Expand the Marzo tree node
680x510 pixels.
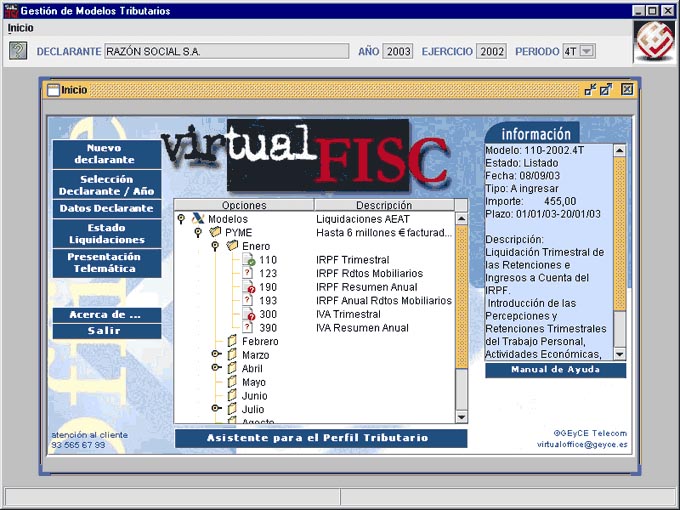click(x=216, y=354)
